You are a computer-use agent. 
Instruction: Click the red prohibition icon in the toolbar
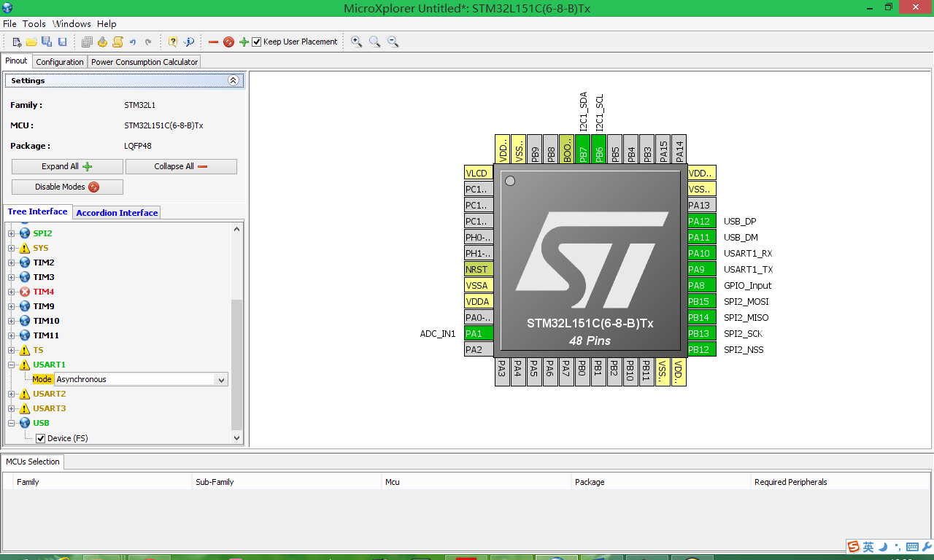(x=228, y=42)
